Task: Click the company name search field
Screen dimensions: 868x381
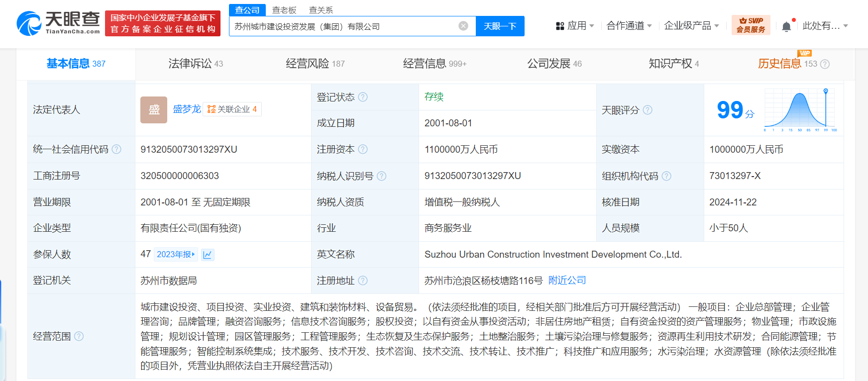Action: (x=343, y=26)
